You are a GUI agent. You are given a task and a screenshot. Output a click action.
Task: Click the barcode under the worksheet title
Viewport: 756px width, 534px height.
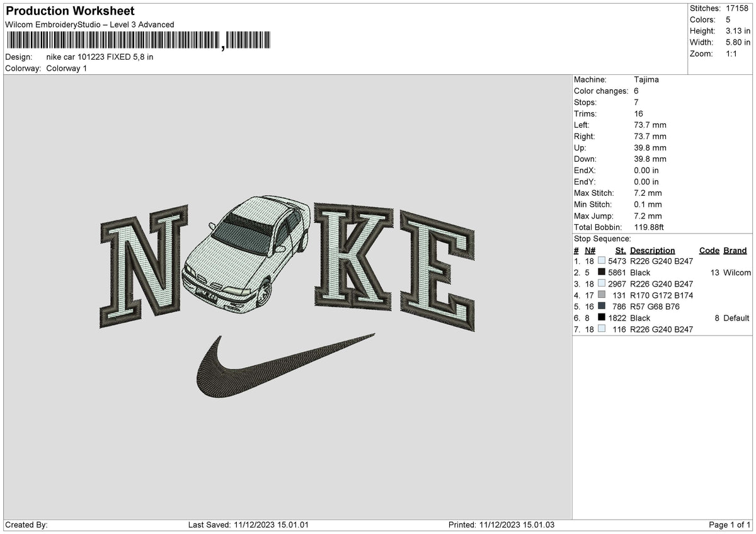(139, 41)
